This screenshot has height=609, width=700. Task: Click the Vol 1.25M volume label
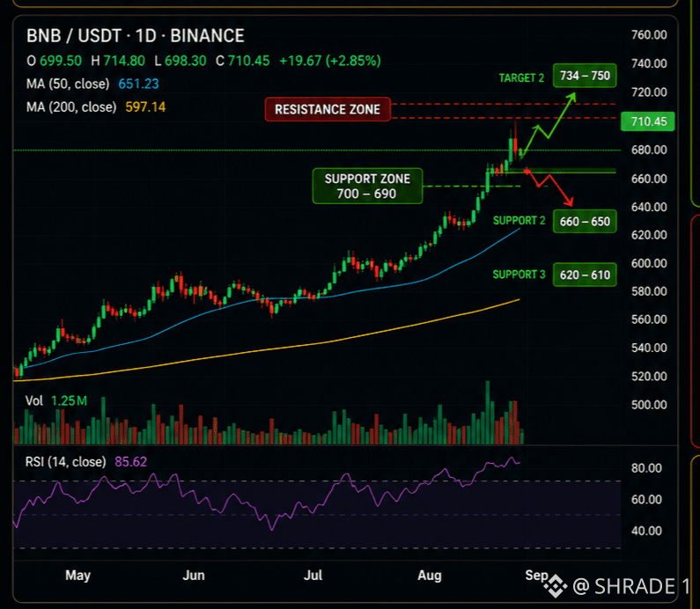point(56,400)
